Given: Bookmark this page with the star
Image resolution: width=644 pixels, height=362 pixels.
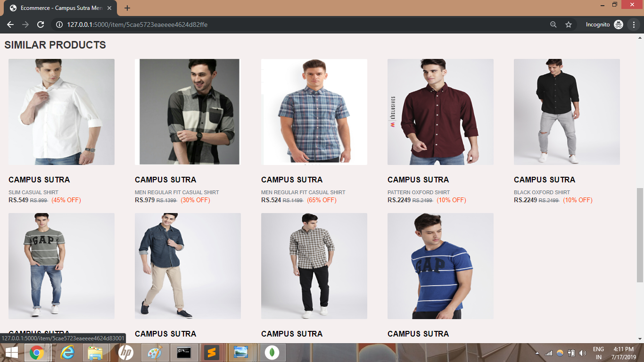Looking at the screenshot, I should click(x=569, y=25).
